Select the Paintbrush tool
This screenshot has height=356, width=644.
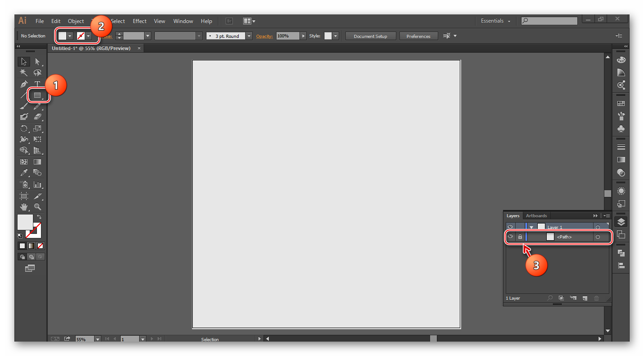[x=24, y=106]
